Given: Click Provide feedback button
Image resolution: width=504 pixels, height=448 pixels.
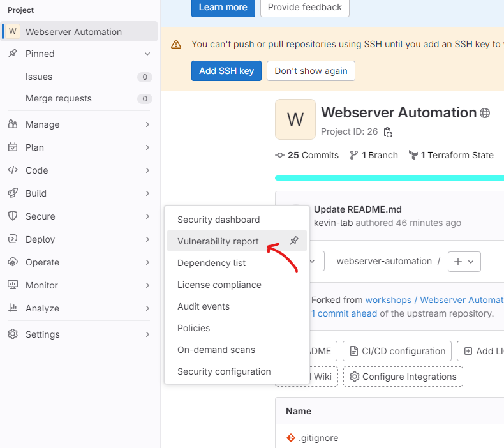Looking at the screenshot, I should 305,8.
